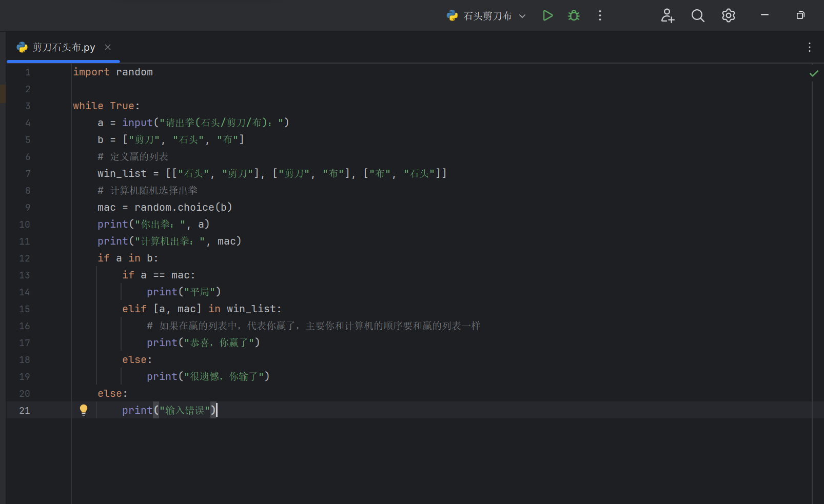Open the Code With Me user icon

[667, 15]
